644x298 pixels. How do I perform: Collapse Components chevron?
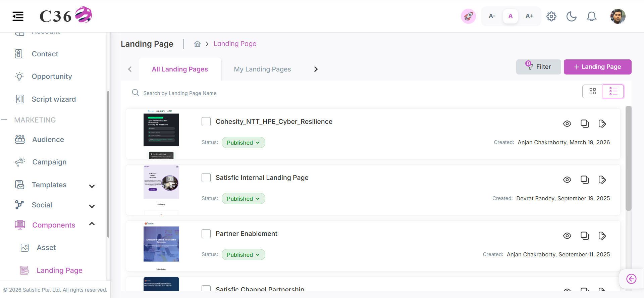point(92,224)
